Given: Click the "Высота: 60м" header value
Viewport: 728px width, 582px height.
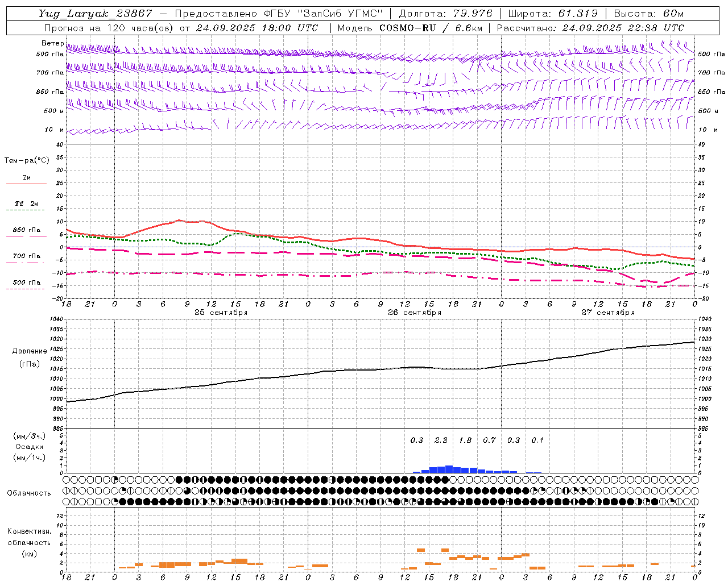Looking at the screenshot, I should pos(648,14).
